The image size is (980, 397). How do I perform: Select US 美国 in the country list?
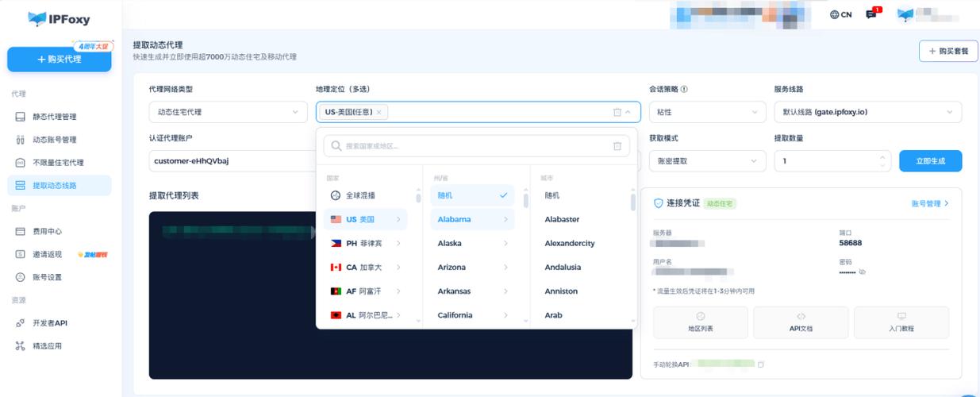click(365, 219)
